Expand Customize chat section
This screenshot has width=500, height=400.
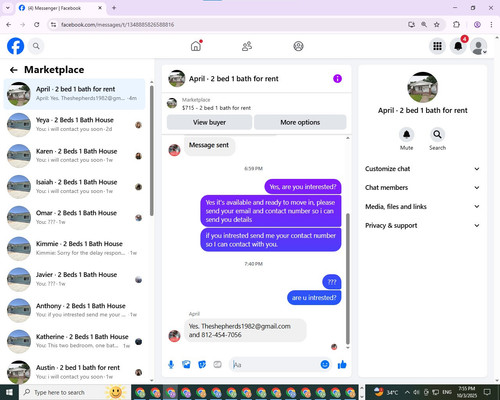422,169
